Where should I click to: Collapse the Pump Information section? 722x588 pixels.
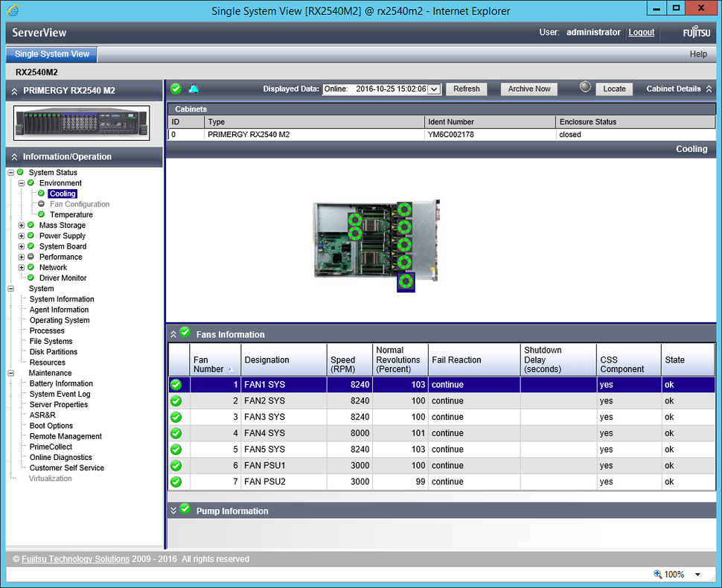pos(173,510)
